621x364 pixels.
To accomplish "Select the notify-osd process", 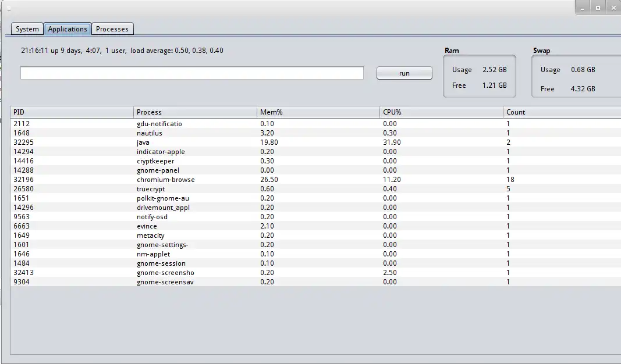I will (x=152, y=217).
